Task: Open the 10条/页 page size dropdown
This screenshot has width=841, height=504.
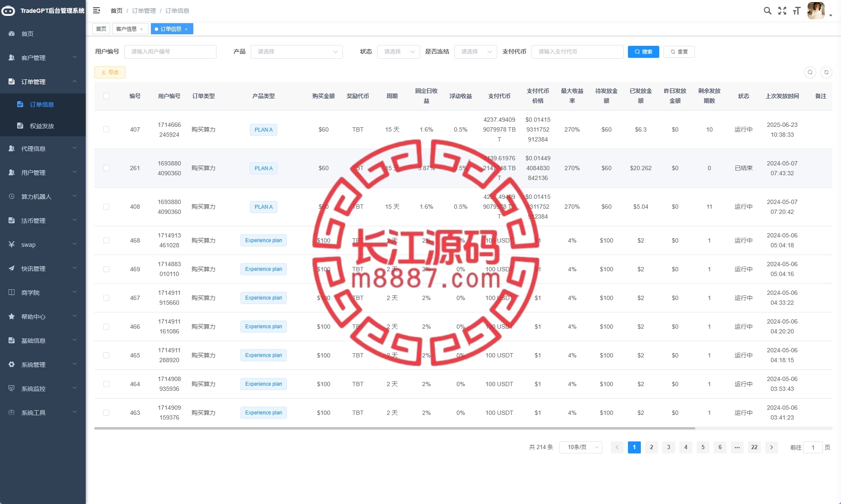Action: tap(581, 447)
